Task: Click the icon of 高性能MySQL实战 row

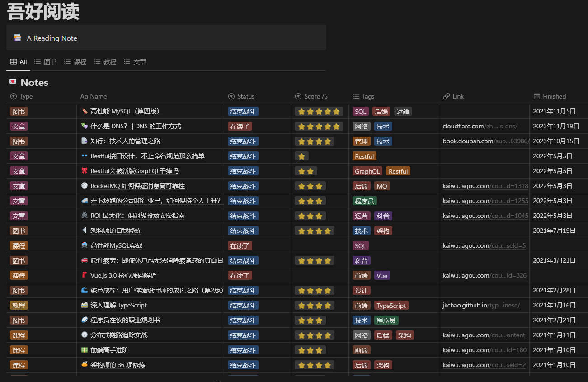Action: coord(84,245)
